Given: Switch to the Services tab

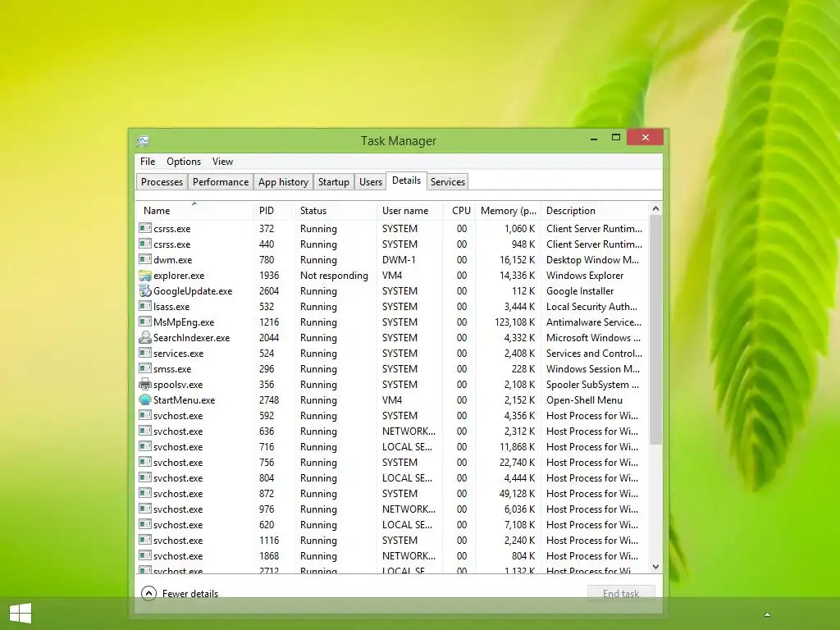Looking at the screenshot, I should coord(448,181).
